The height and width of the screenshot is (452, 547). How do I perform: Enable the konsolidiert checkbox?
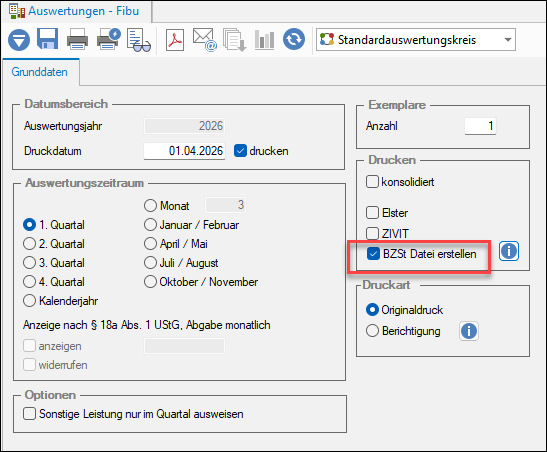pyautogui.click(x=372, y=182)
